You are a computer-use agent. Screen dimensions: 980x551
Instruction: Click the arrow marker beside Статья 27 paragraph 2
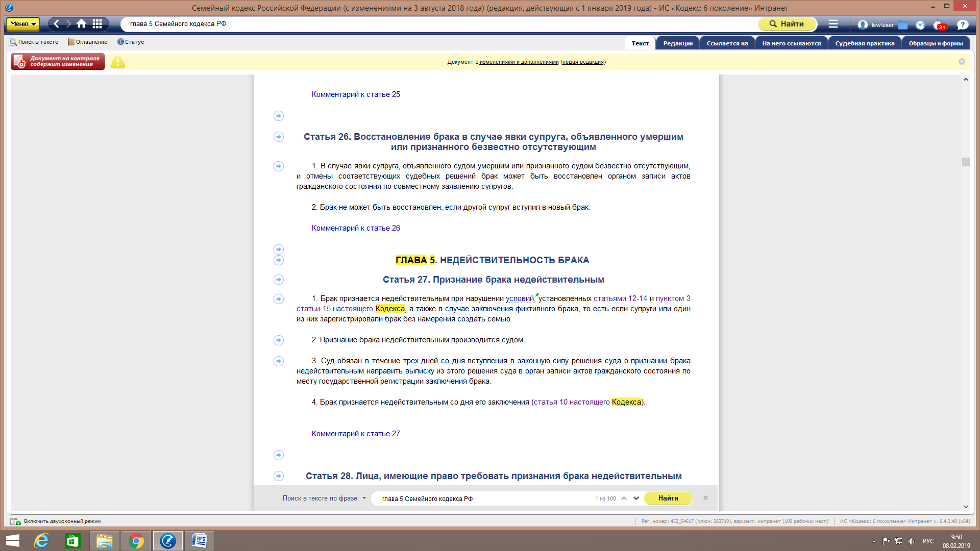coord(279,340)
